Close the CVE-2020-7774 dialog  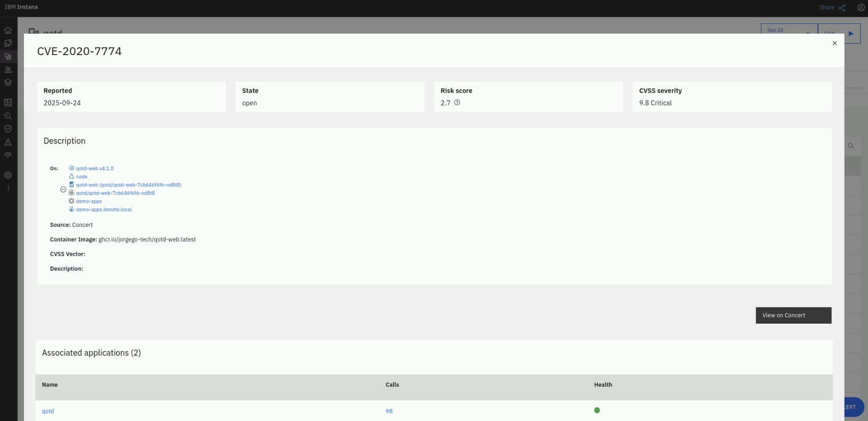point(834,43)
